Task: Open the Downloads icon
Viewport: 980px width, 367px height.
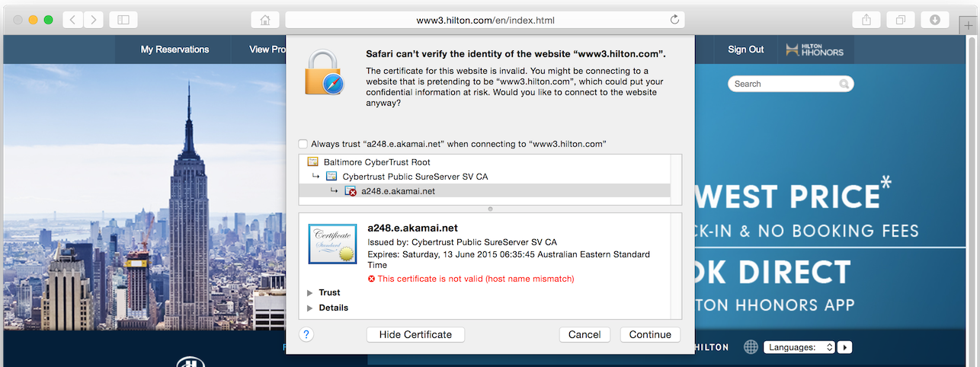Action: click(935, 20)
